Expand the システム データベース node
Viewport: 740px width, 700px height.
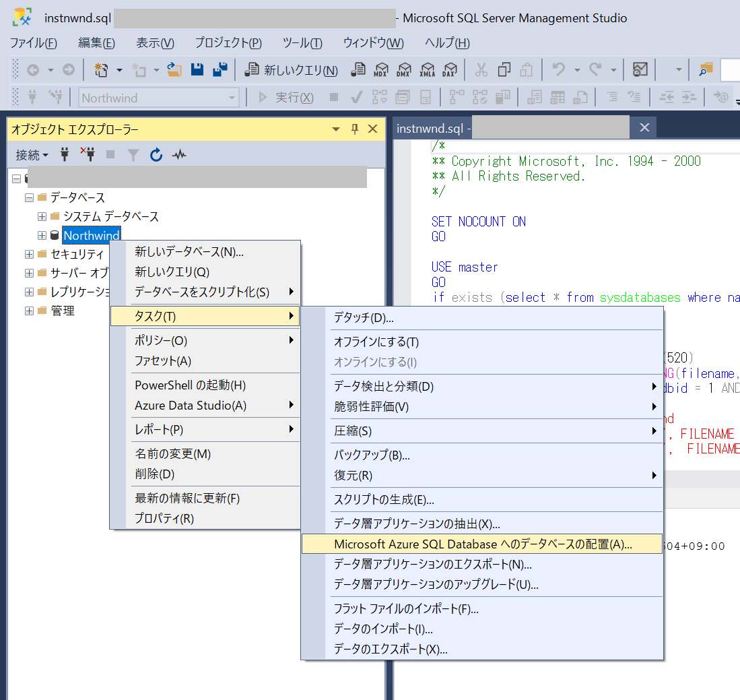[42, 216]
